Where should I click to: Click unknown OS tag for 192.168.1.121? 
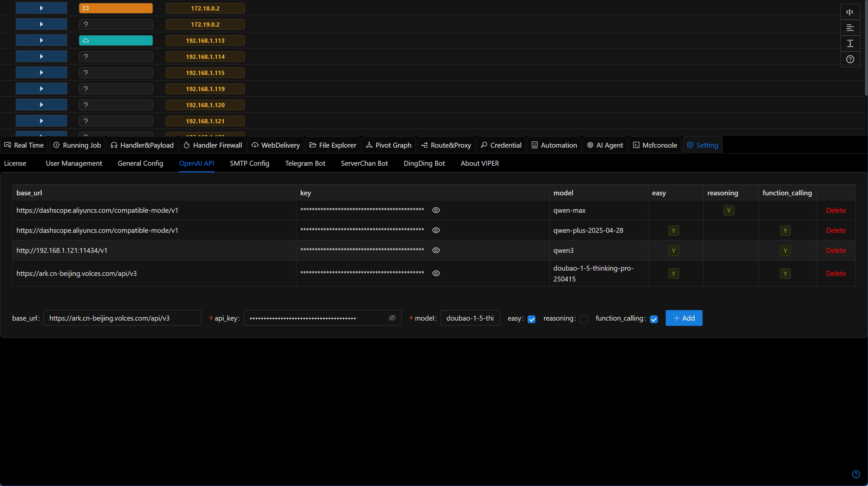coord(116,121)
